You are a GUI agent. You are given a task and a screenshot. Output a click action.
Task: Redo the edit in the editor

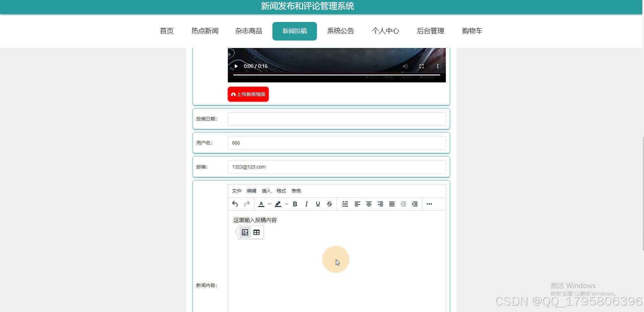pyautogui.click(x=247, y=204)
